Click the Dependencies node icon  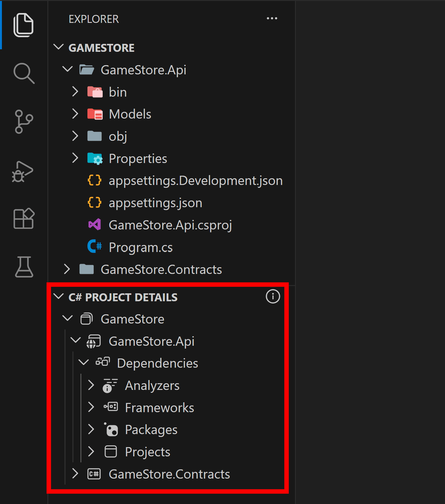pyautogui.click(x=103, y=362)
